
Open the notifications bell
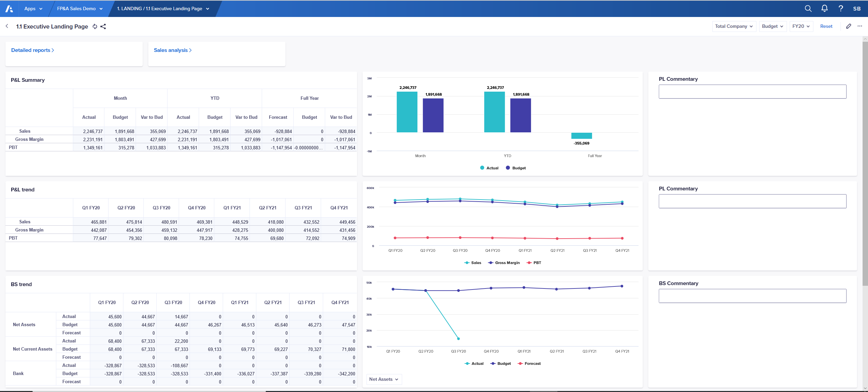click(x=824, y=8)
